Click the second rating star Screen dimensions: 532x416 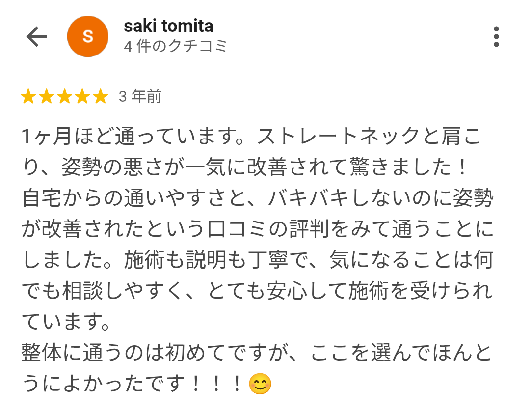tap(46, 97)
